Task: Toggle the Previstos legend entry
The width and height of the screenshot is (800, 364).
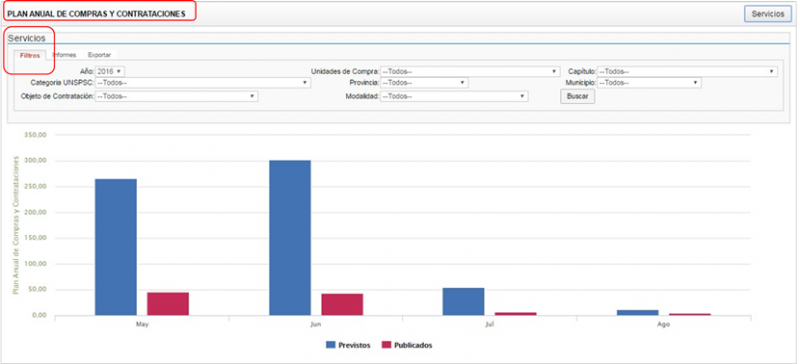Action: 348,345
